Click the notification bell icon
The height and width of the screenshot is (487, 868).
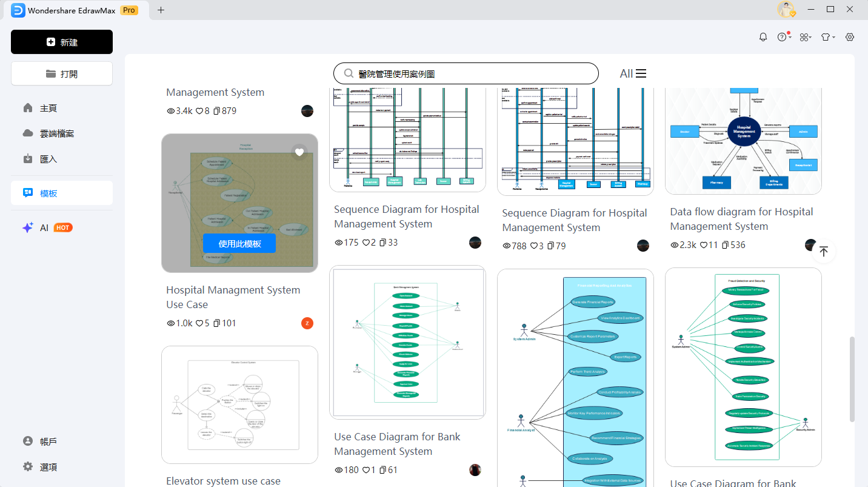[763, 37]
